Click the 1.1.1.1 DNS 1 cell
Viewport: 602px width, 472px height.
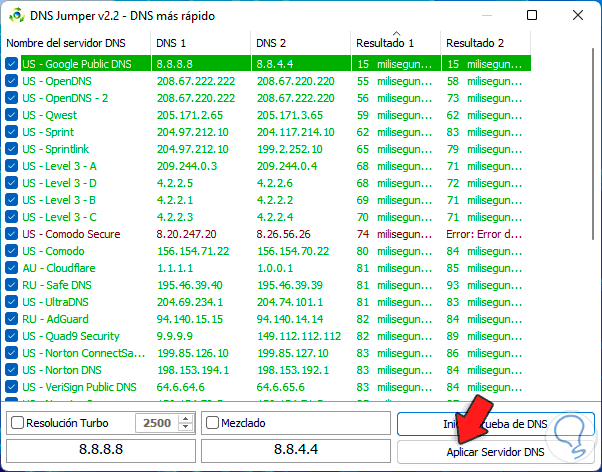point(175,268)
